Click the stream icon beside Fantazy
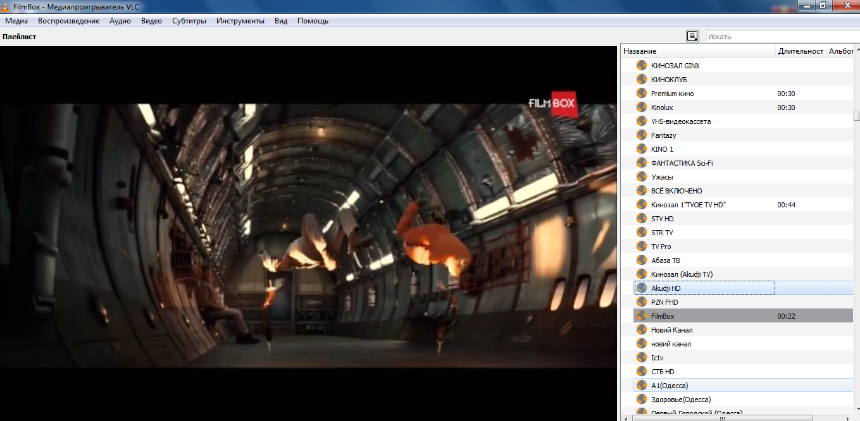 coord(641,135)
